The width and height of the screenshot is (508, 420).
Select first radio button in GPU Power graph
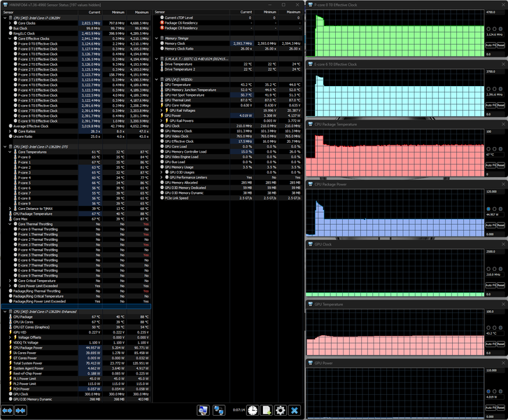488,391
